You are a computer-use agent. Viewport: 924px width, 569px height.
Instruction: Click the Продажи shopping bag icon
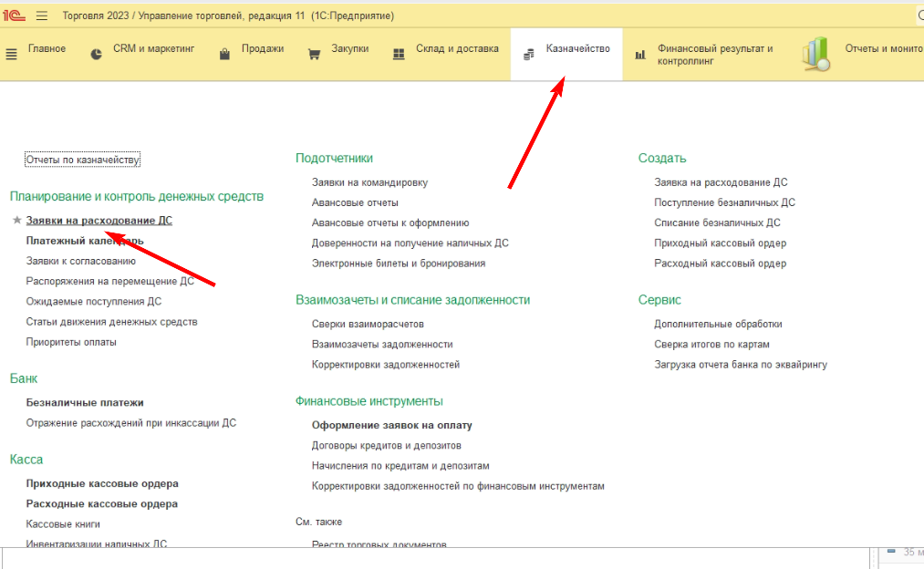pos(224,54)
